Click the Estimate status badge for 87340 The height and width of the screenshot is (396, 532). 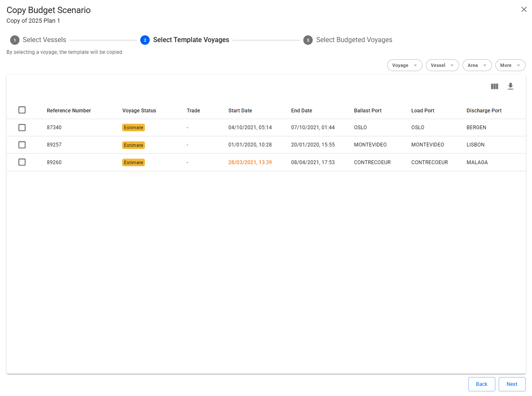(x=134, y=128)
